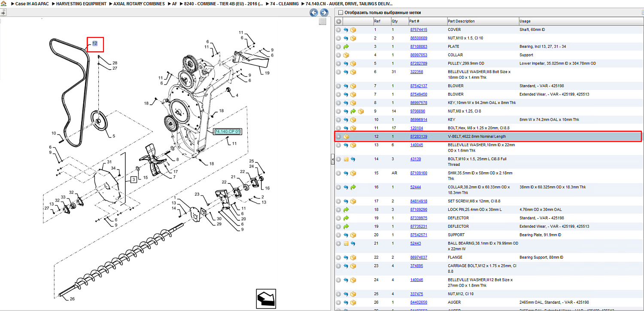Click note icon in BOLT 43139 row

coord(346,159)
